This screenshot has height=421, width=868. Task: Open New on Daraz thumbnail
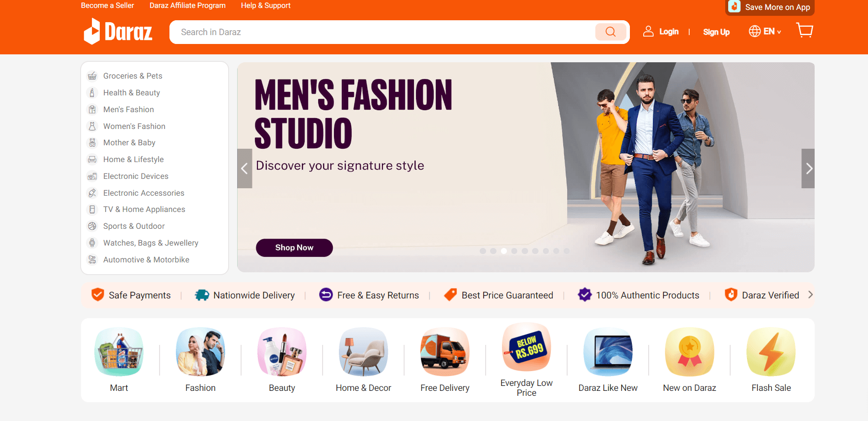(x=690, y=352)
